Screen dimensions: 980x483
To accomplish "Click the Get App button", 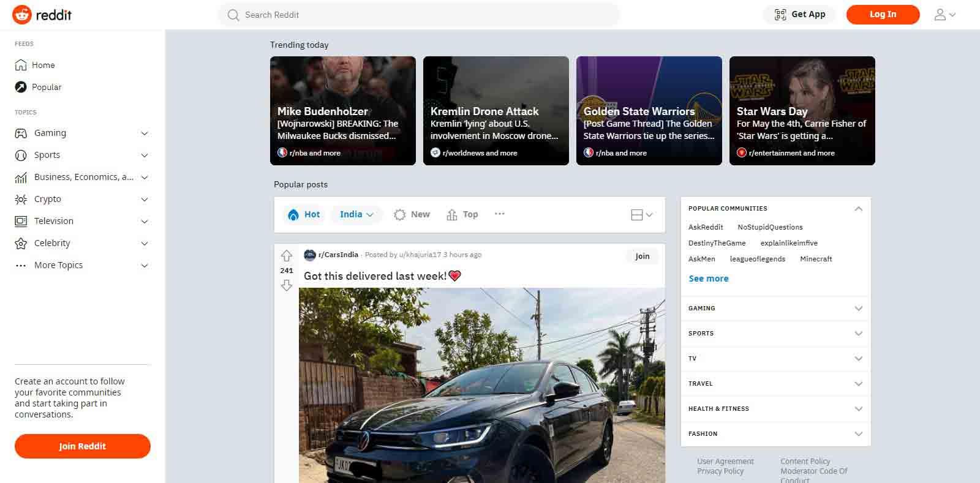I will click(799, 15).
